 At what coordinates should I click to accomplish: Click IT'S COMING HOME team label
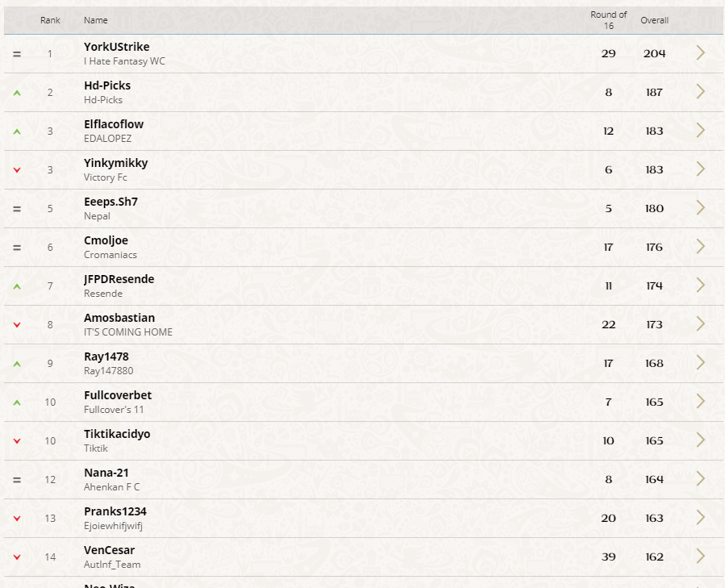[128, 332]
